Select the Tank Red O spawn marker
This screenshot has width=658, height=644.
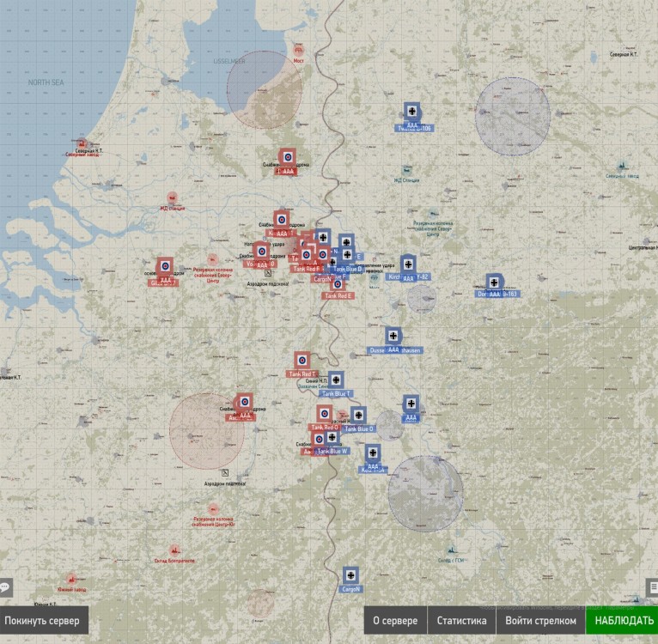click(325, 414)
